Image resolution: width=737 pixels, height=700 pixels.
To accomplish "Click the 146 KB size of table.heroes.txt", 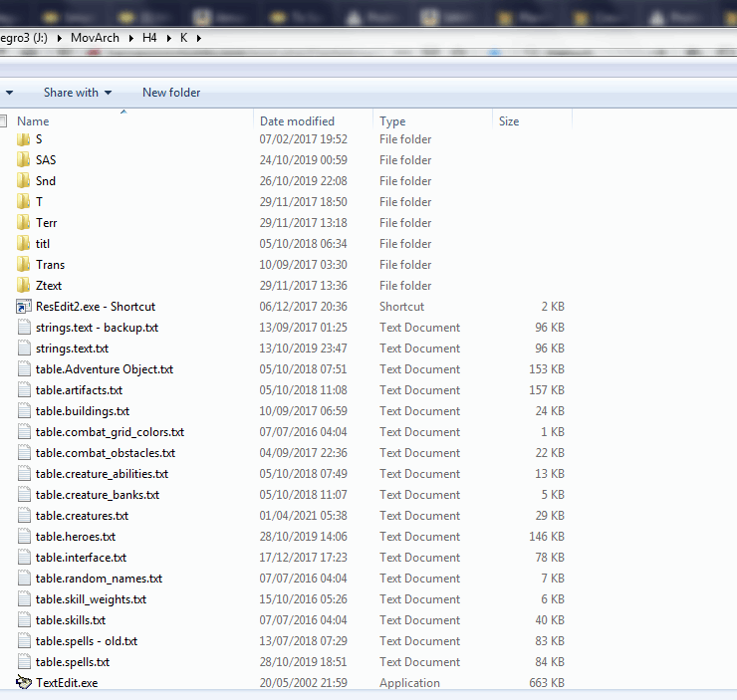I will click(x=547, y=537).
